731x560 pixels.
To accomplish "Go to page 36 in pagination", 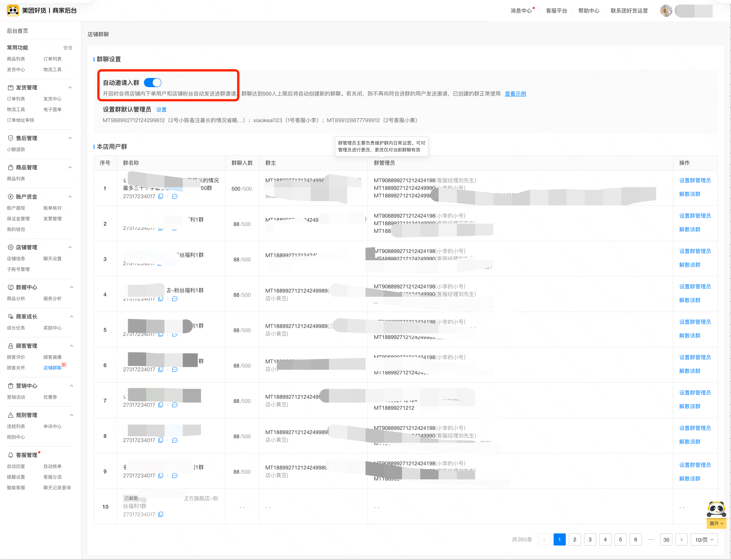I will coord(666,539).
